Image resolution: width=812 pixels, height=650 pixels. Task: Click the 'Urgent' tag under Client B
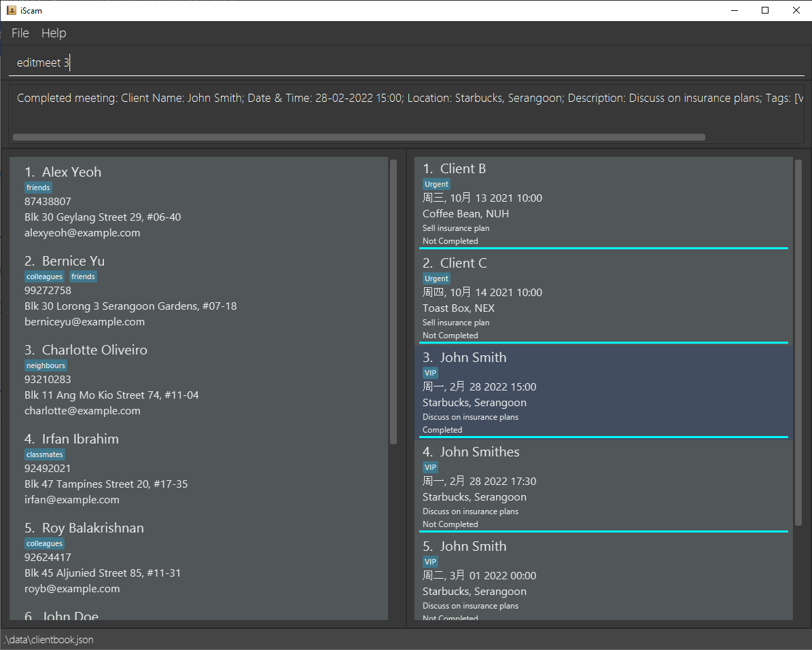click(436, 184)
